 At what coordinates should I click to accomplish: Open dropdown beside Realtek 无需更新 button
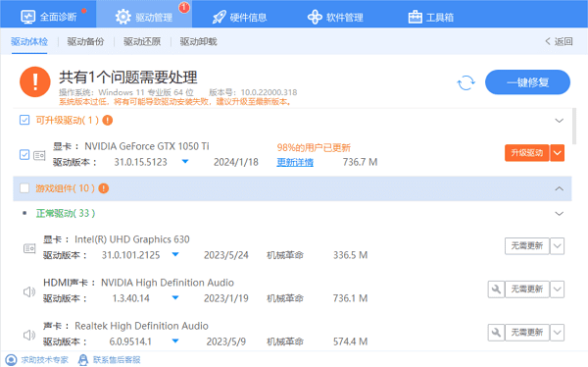tap(558, 333)
